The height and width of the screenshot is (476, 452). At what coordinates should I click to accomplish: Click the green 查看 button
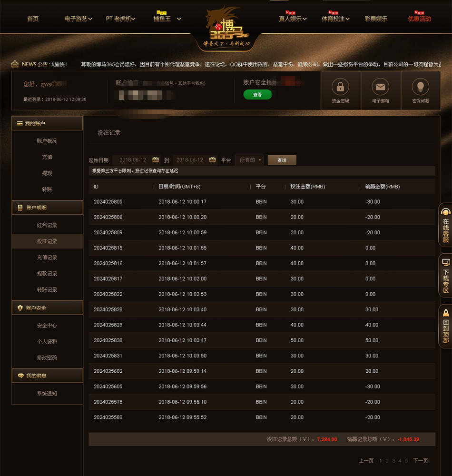pyautogui.click(x=257, y=95)
